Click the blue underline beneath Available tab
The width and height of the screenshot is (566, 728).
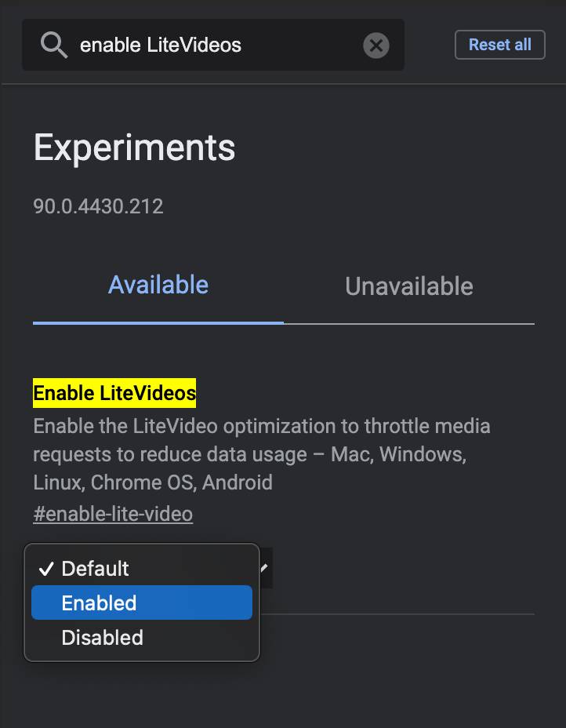click(158, 322)
